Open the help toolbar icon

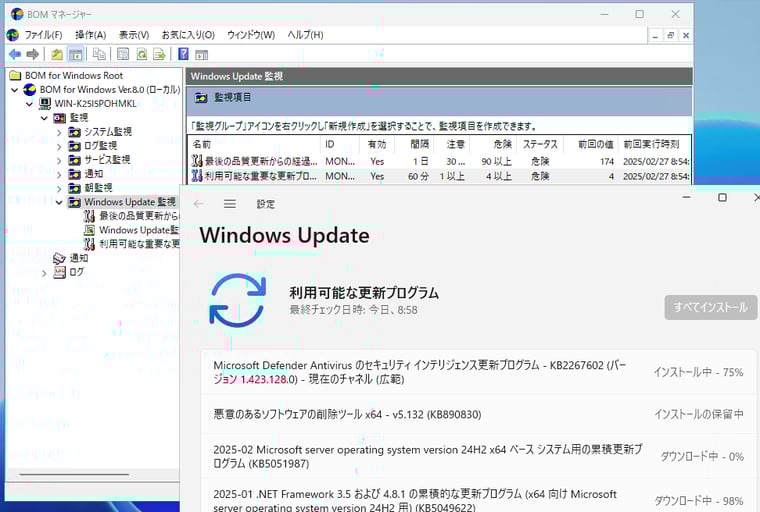pyautogui.click(x=183, y=54)
